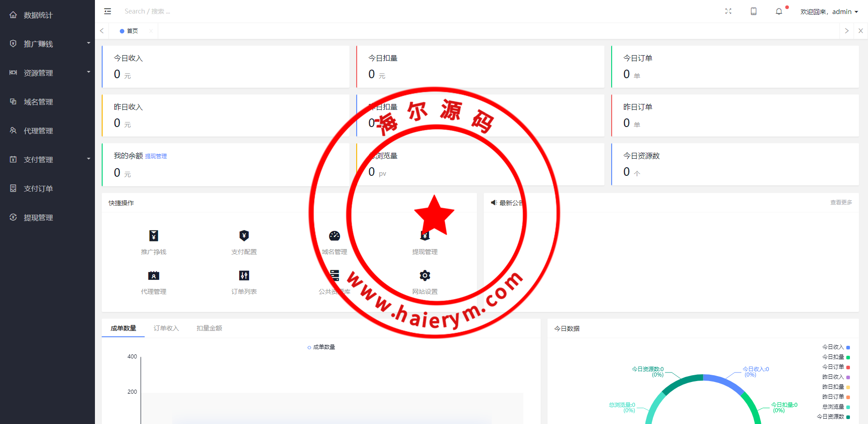Click the mobile device view icon
Image resolution: width=868 pixels, height=424 pixels.
[754, 11]
